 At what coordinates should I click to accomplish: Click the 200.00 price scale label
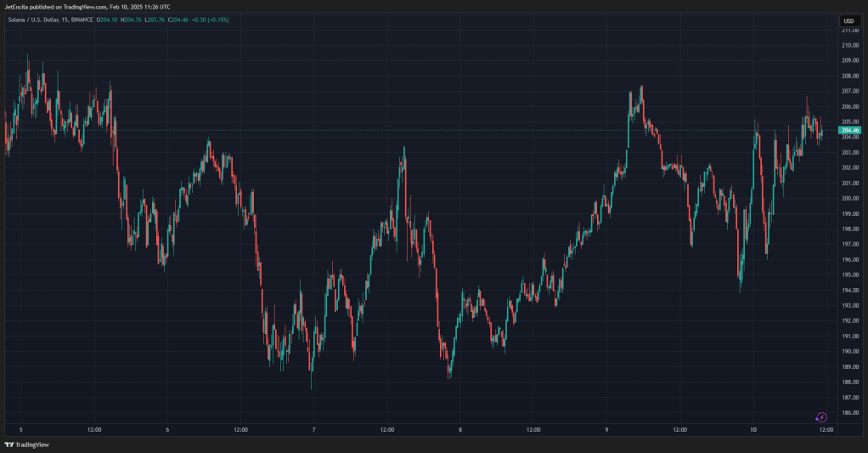[850, 198]
